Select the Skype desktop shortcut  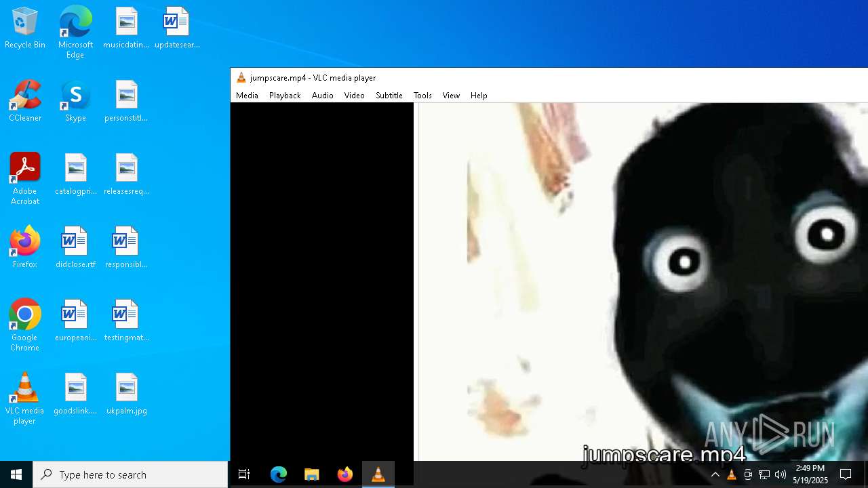pyautogui.click(x=75, y=102)
